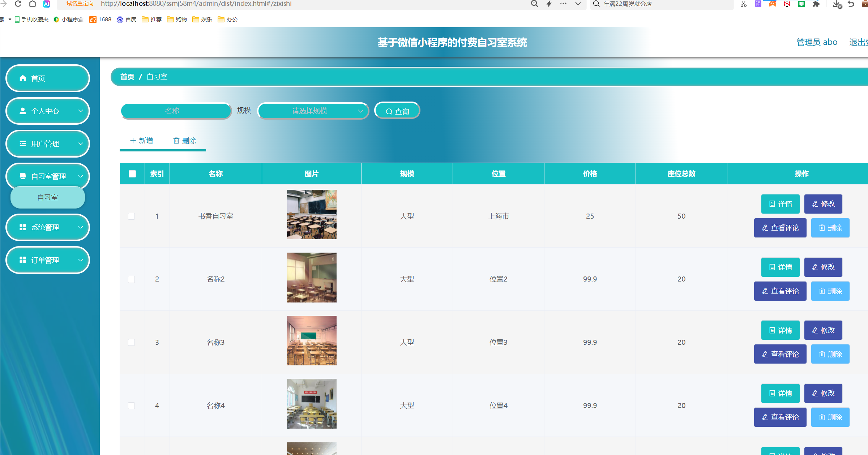Viewport: 868px width, 455px height.
Task: Open 详情 for 名称2
Action: 780,267
